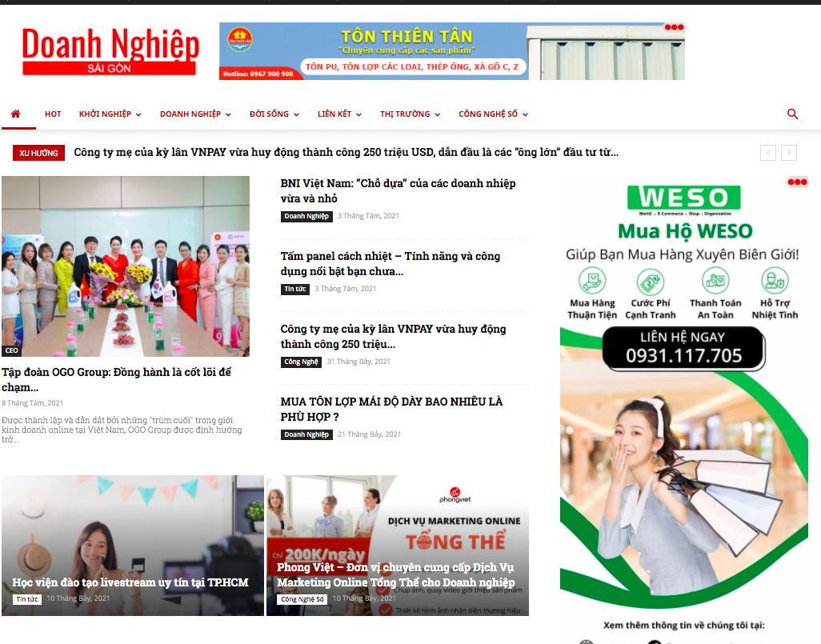The height and width of the screenshot is (644, 821).
Task: Click the Xu Hướng label
Action: pos(38,153)
